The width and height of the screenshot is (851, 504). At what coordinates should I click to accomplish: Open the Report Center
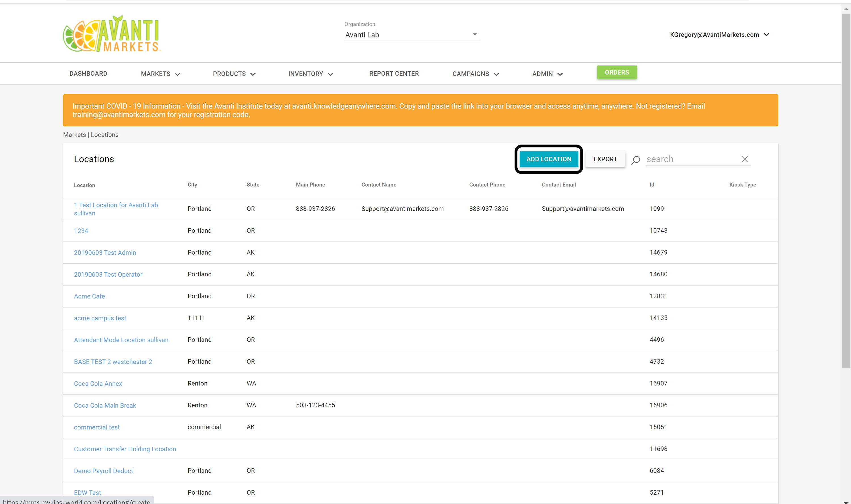pos(394,73)
